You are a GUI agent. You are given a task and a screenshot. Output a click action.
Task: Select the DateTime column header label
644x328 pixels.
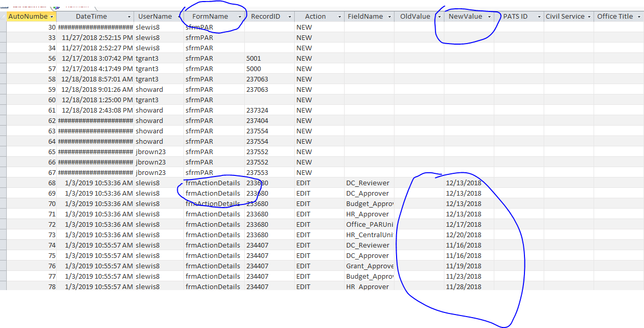click(x=91, y=17)
